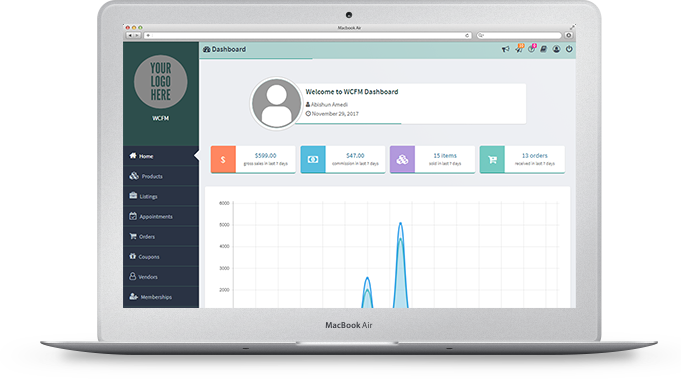Open the Products menu item
The width and height of the screenshot is (681, 379).
click(161, 176)
